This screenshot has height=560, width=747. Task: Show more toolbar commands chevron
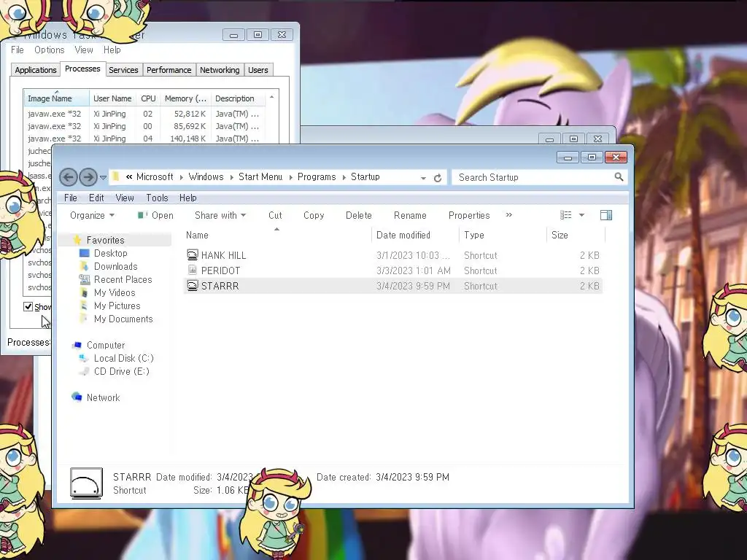[x=508, y=215]
